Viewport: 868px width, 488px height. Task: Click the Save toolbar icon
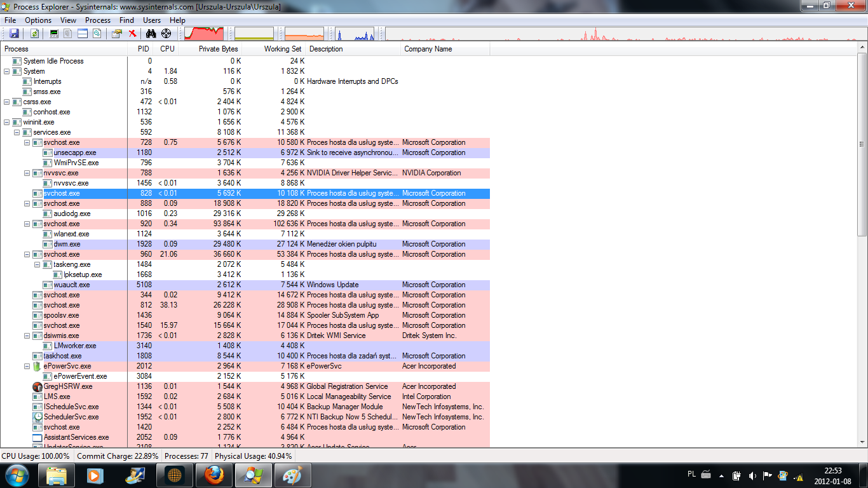[x=13, y=34]
